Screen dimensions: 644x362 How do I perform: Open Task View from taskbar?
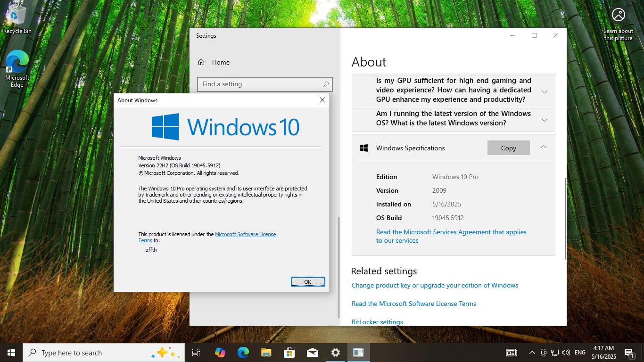pos(196,353)
